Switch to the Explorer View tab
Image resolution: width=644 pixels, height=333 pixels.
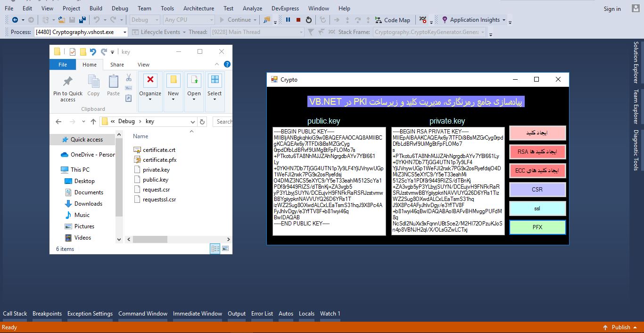click(x=143, y=65)
